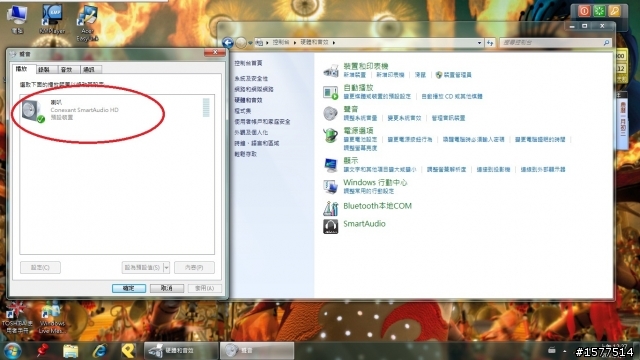Expand the breadcrumb arrow after 硬體和音效
Viewport: 640px width, 360px height.
[x=334, y=42]
